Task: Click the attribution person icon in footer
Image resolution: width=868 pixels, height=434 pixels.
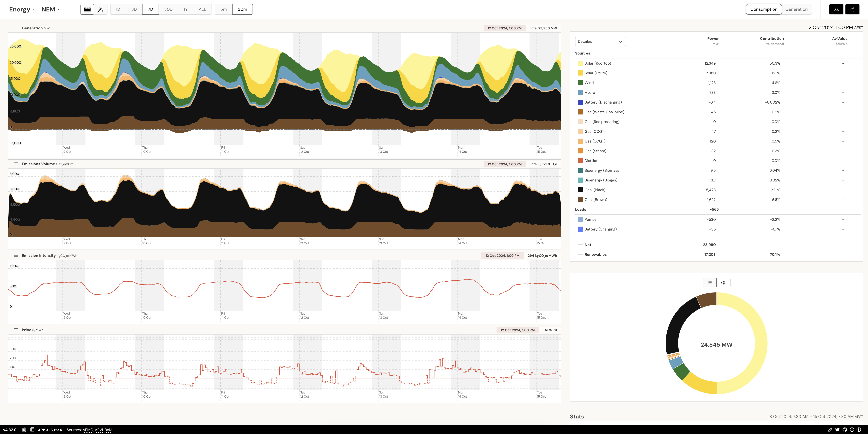Action: 859,430
